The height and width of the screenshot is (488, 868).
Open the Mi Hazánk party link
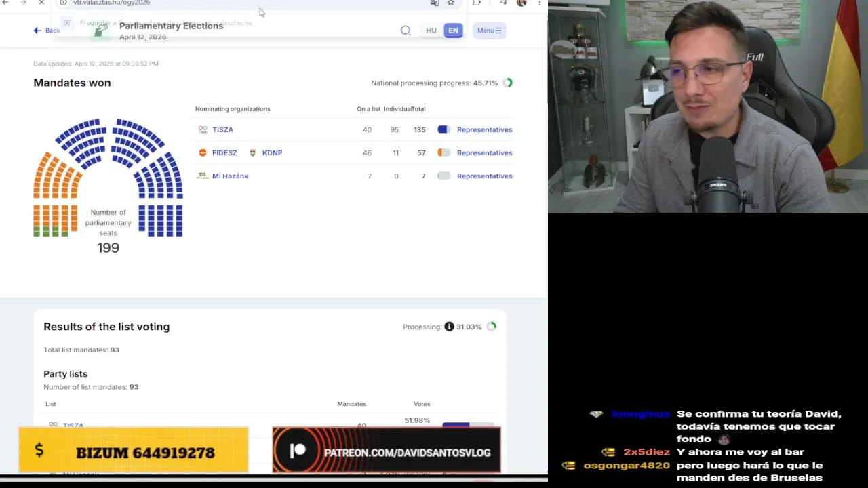(x=230, y=176)
